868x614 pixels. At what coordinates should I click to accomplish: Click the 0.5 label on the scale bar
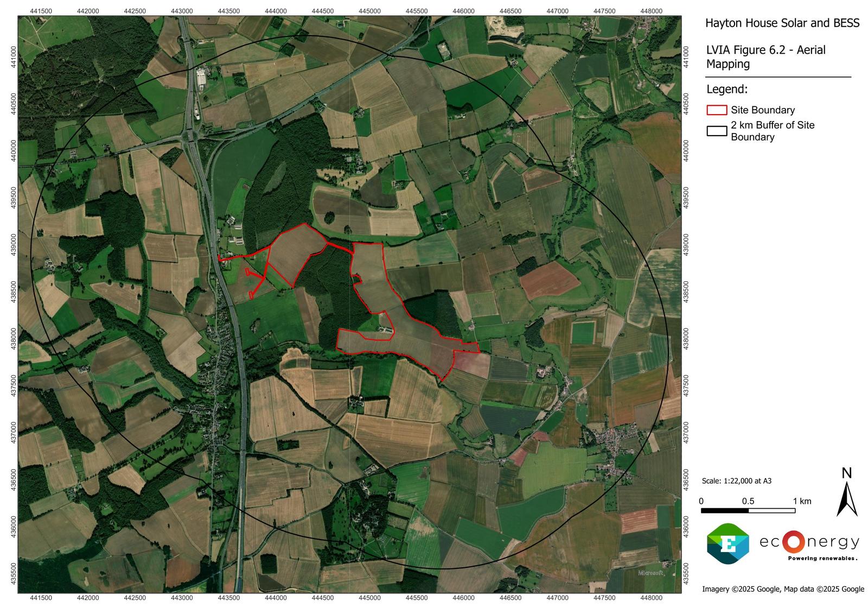tap(748, 501)
